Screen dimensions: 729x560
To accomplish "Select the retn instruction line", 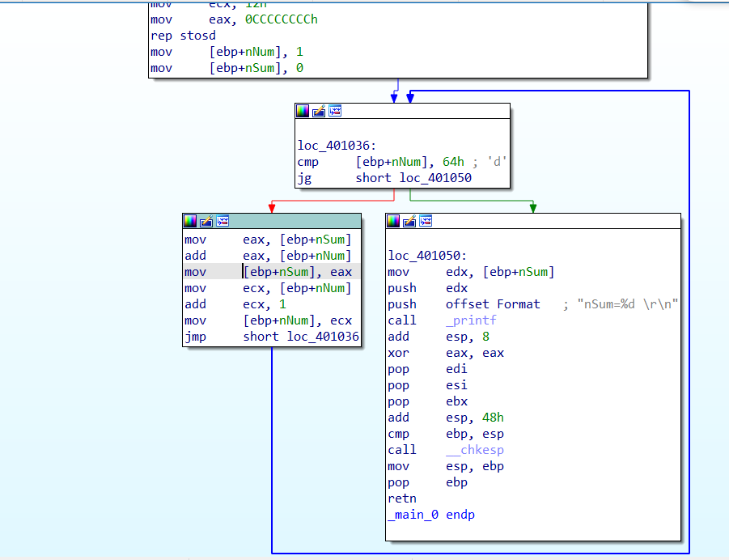I will point(402,498).
